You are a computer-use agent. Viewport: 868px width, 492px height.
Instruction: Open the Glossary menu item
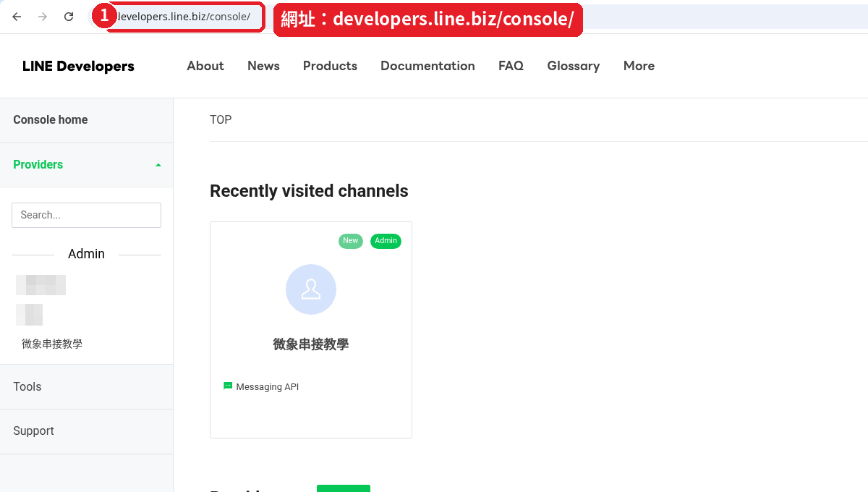coord(574,66)
